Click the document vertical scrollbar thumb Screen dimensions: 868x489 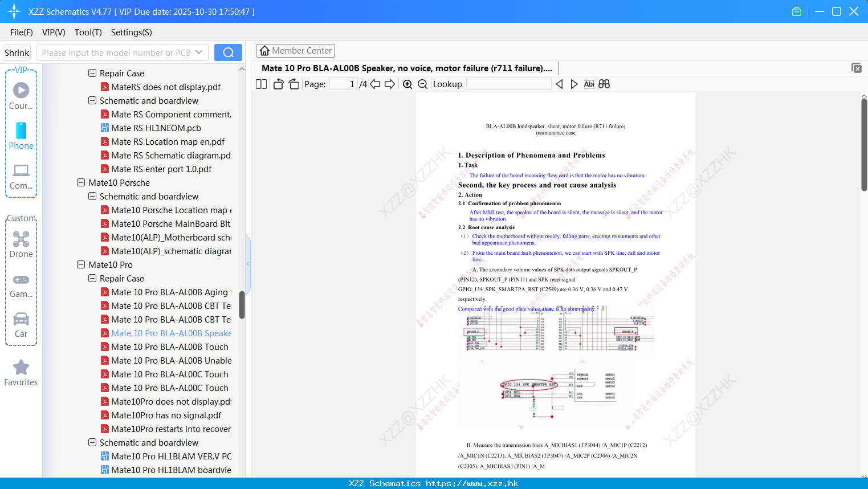[x=864, y=145]
